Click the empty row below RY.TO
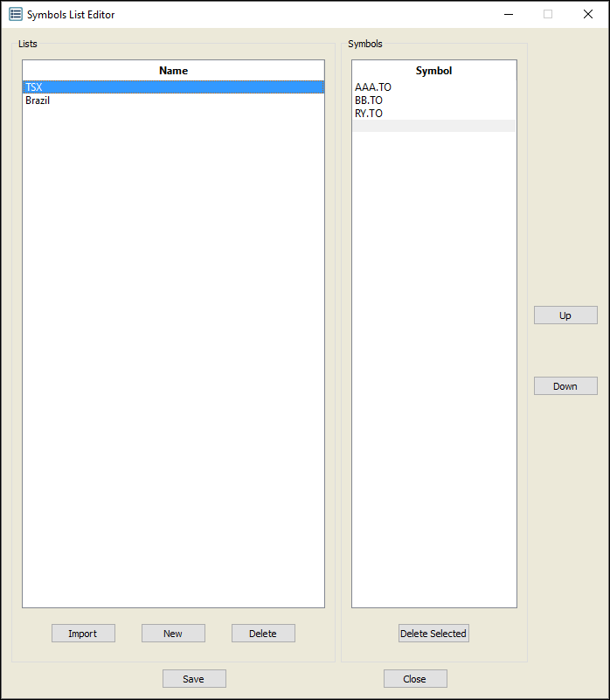Image resolution: width=610 pixels, height=700 pixels. point(433,126)
